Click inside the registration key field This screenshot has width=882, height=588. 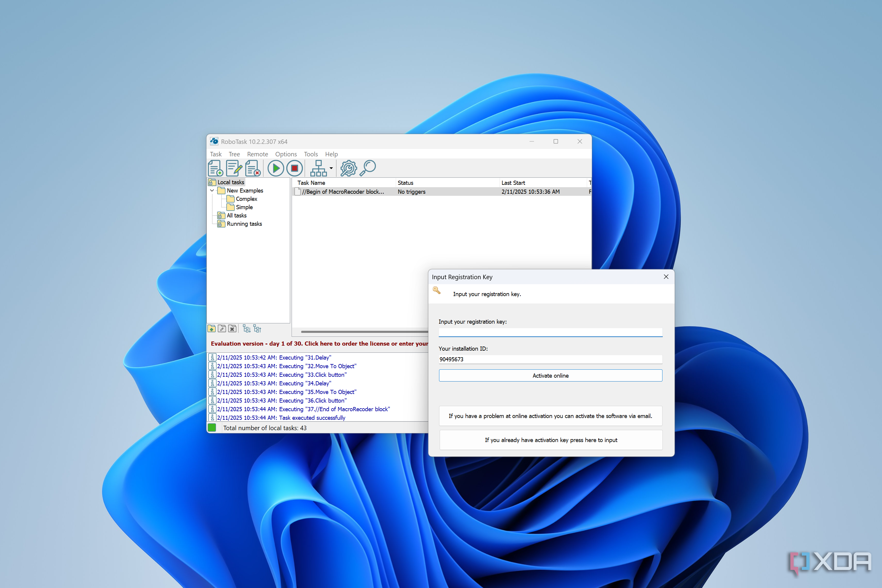[550, 332]
